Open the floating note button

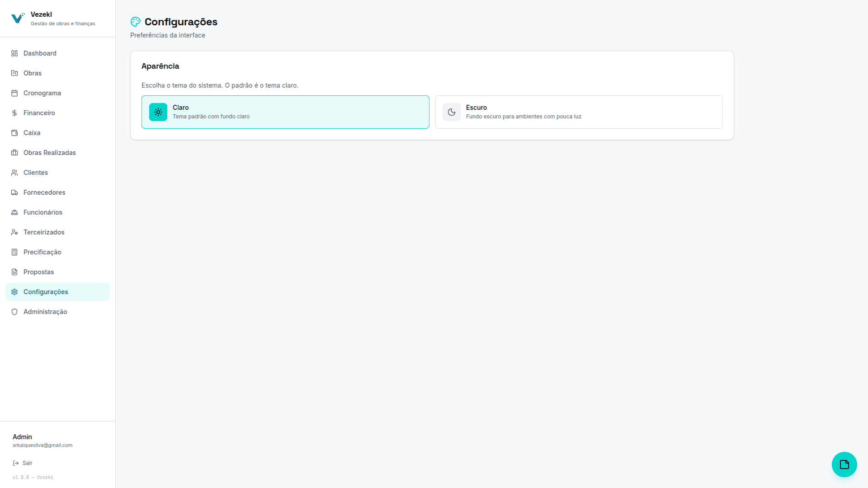coord(844,465)
